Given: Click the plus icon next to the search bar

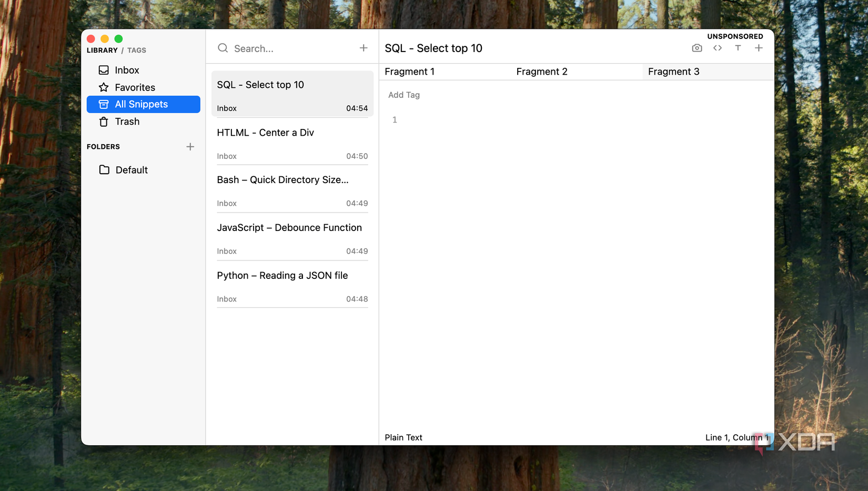Looking at the screenshot, I should click(x=364, y=47).
